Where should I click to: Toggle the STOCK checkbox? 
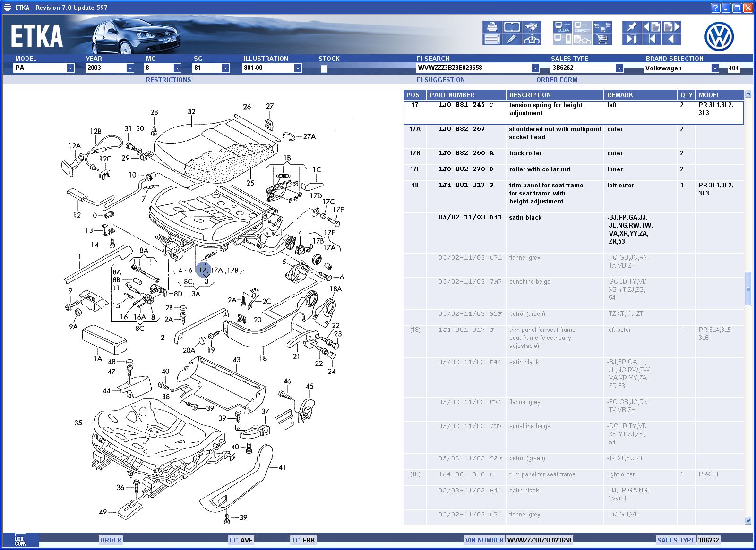pyautogui.click(x=324, y=68)
